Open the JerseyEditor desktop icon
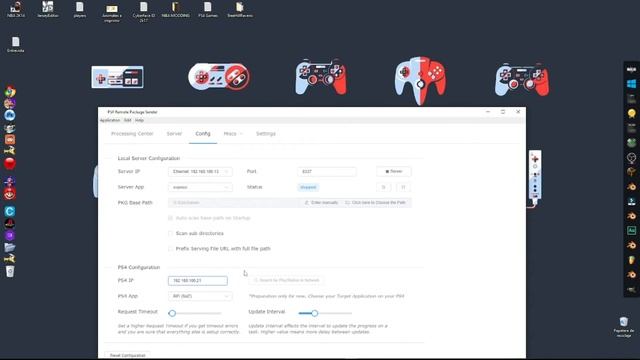 (48, 9)
